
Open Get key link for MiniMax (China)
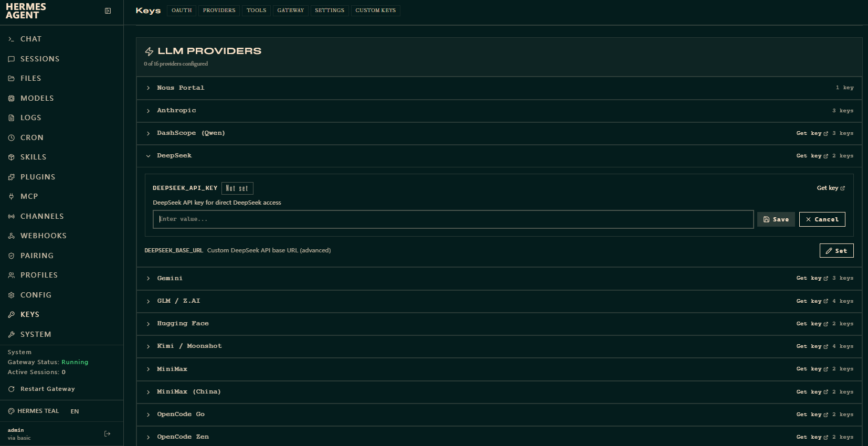(812, 392)
